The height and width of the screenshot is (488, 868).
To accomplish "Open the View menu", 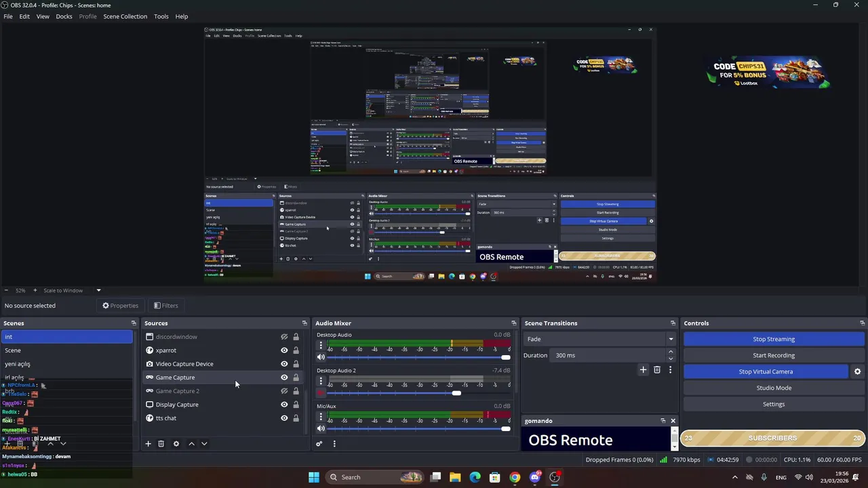I will click(43, 16).
